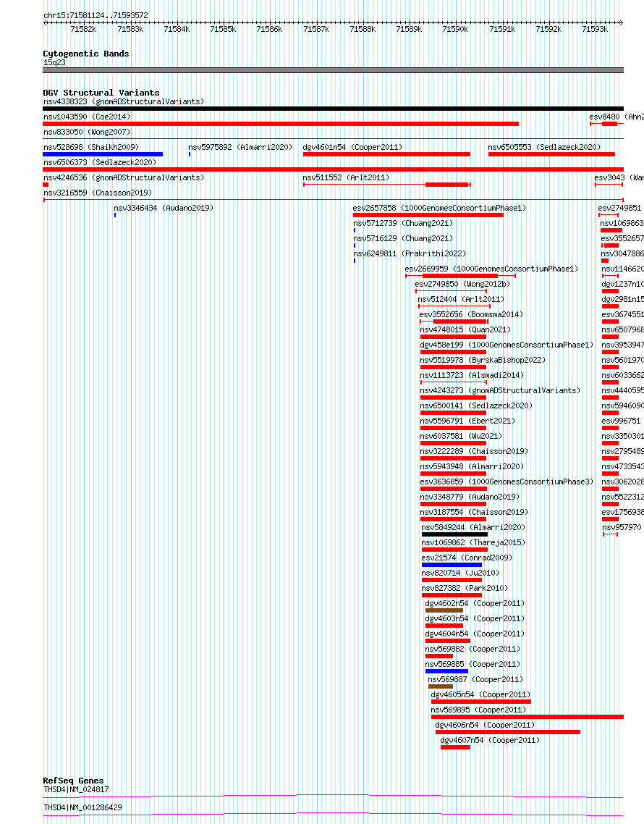The height and width of the screenshot is (824, 644).
Task: Open THSD4|NM_024817 RefSeq gene label
Action: coord(76,790)
